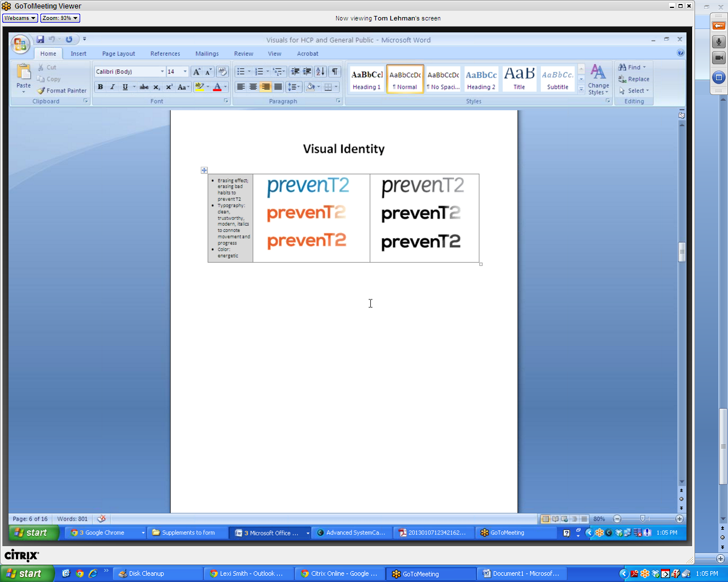This screenshot has height=582, width=728.
Task: Expand the Styles gallery More arrow
Action: (x=581, y=89)
